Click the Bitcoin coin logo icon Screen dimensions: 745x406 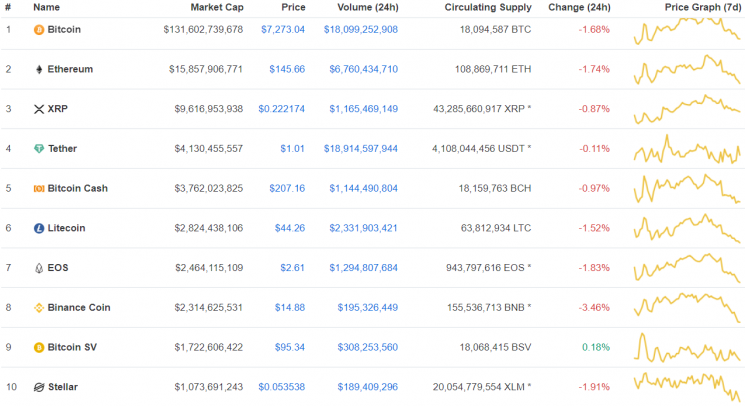point(39,30)
